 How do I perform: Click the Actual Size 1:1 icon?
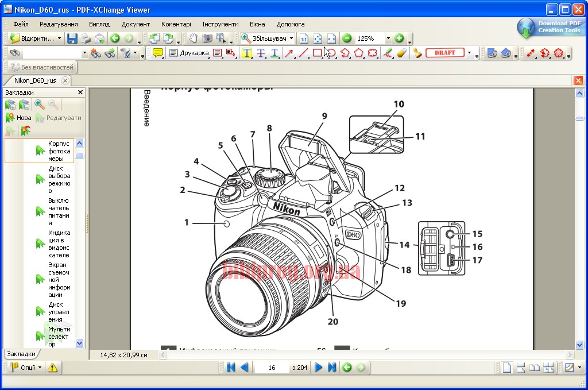[x=304, y=38]
